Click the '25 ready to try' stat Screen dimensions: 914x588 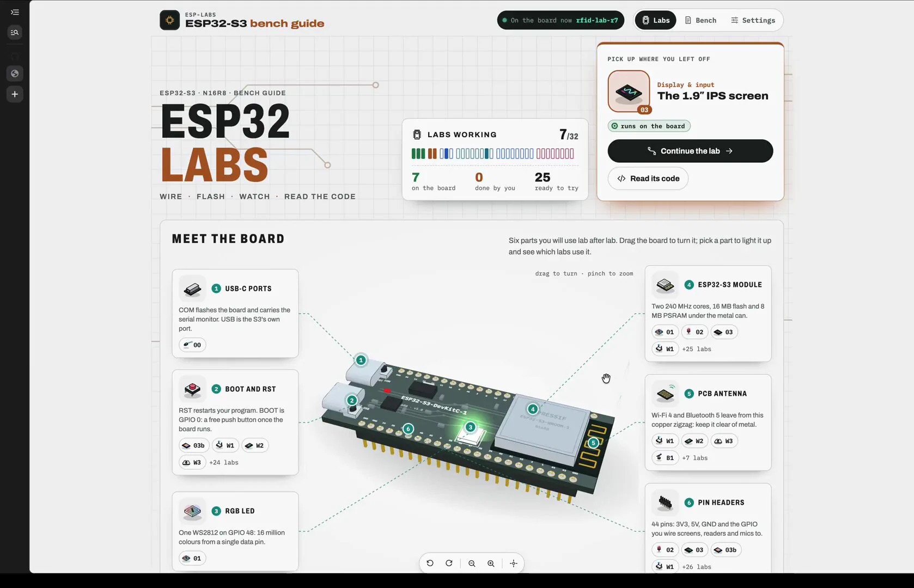pyautogui.click(x=556, y=181)
